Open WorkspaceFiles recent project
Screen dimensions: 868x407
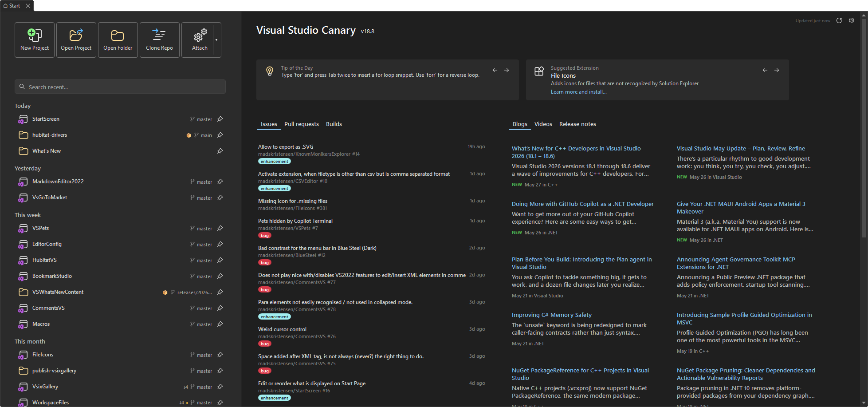pyautogui.click(x=120, y=402)
